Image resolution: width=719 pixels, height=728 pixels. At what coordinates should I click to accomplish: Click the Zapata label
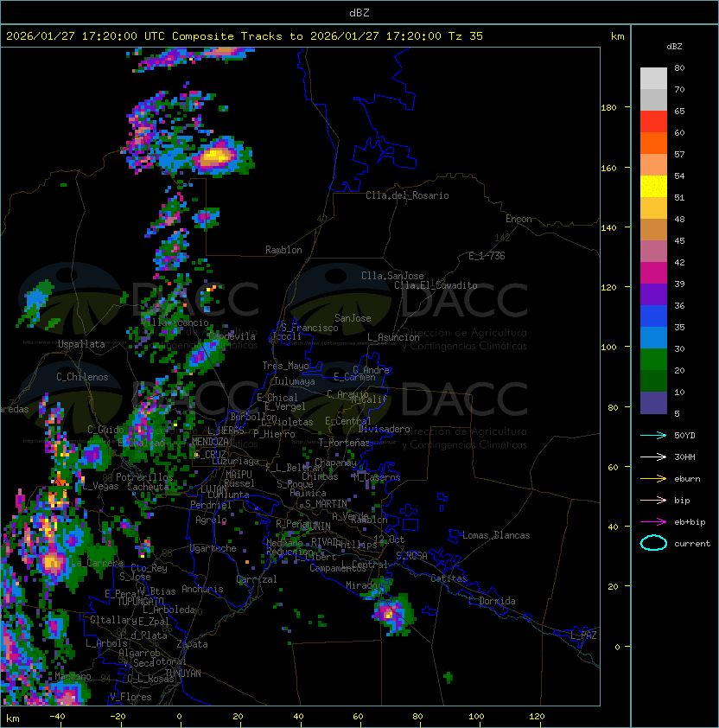pyautogui.click(x=192, y=644)
